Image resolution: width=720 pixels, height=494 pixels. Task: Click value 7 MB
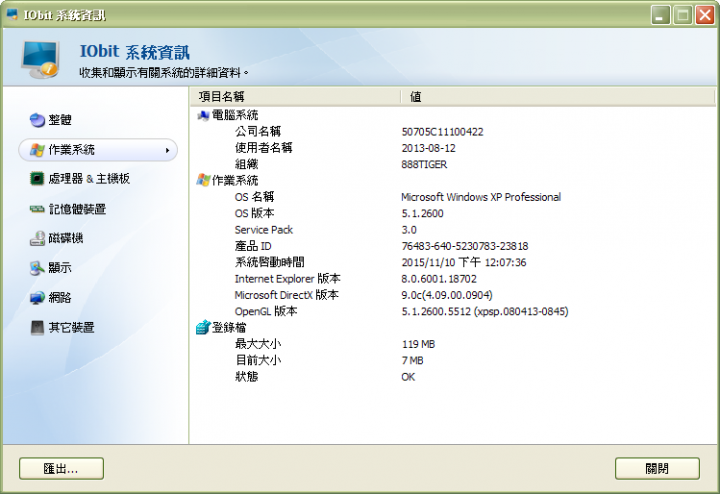[412, 360]
